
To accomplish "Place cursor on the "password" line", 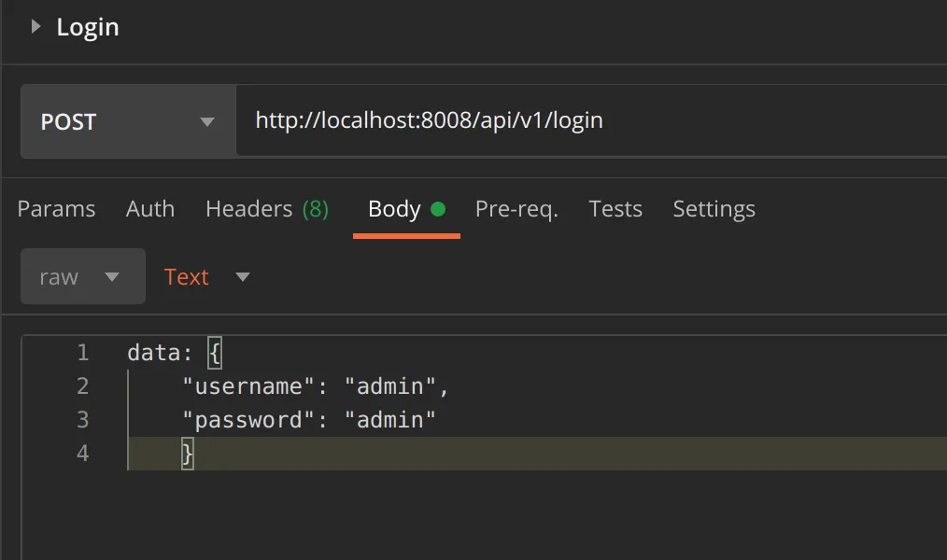I will click(x=309, y=420).
